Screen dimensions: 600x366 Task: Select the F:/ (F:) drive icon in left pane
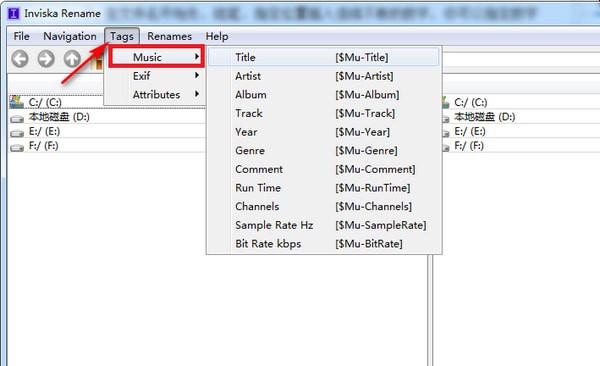coord(17,147)
